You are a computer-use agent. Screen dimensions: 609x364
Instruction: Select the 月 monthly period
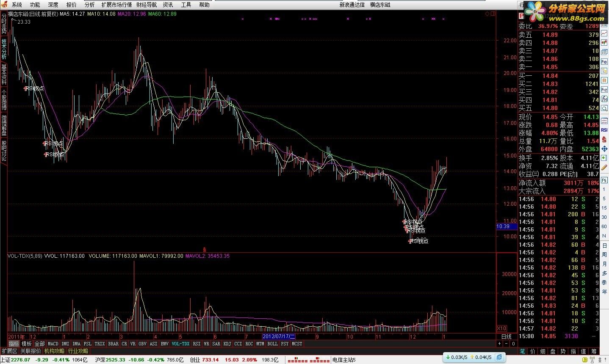coord(604,264)
